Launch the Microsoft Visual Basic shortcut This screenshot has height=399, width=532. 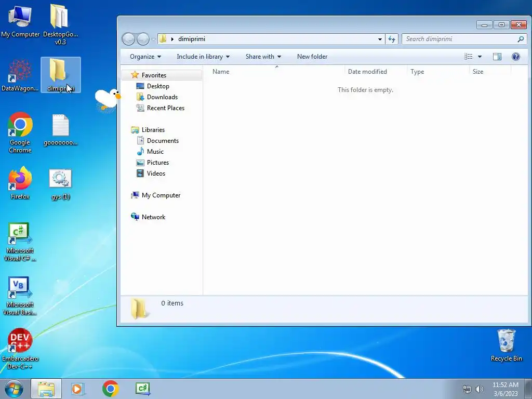(20, 296)
